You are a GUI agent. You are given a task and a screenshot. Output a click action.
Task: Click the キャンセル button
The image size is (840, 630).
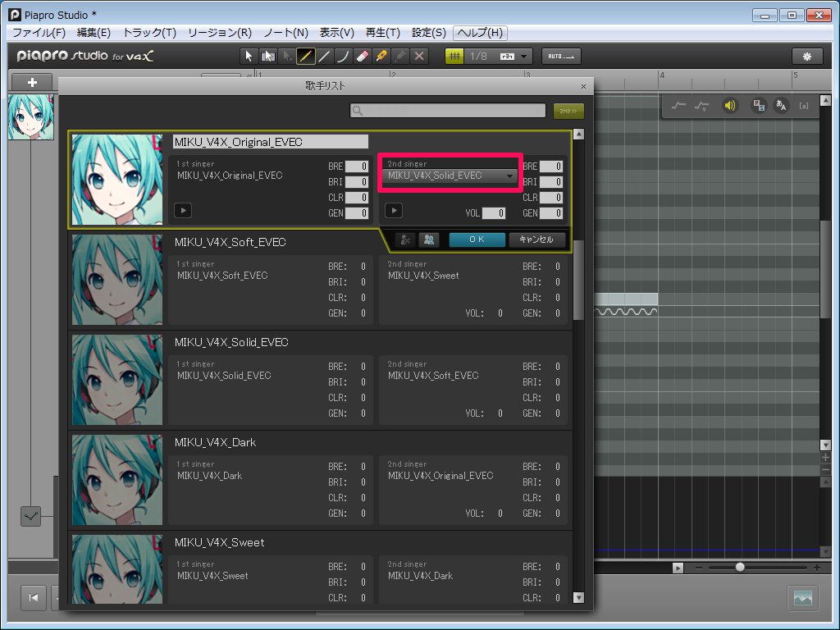536,240
